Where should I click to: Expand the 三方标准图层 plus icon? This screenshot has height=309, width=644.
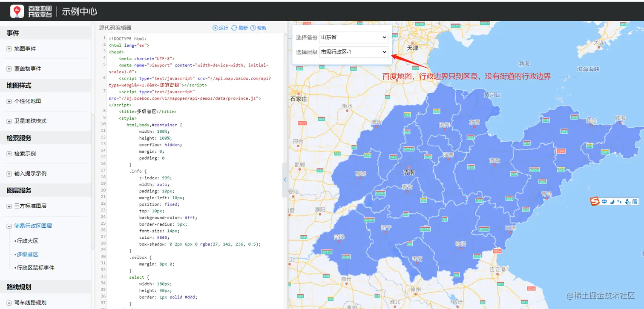pos(9,206)
